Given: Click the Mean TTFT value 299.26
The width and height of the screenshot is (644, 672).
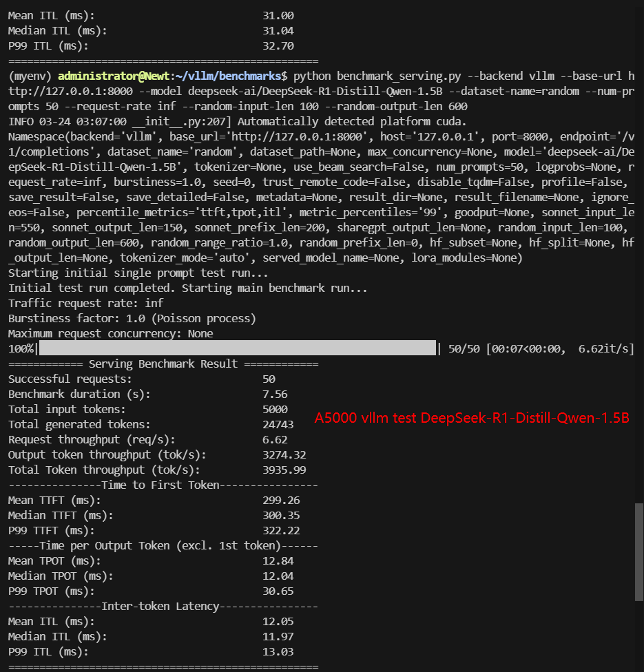Looking at the screenshot, I should [x=281, y=500].
